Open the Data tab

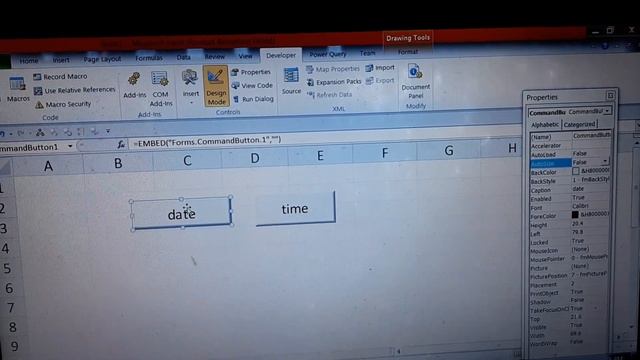pyautogui.click(x=183, y=58)
